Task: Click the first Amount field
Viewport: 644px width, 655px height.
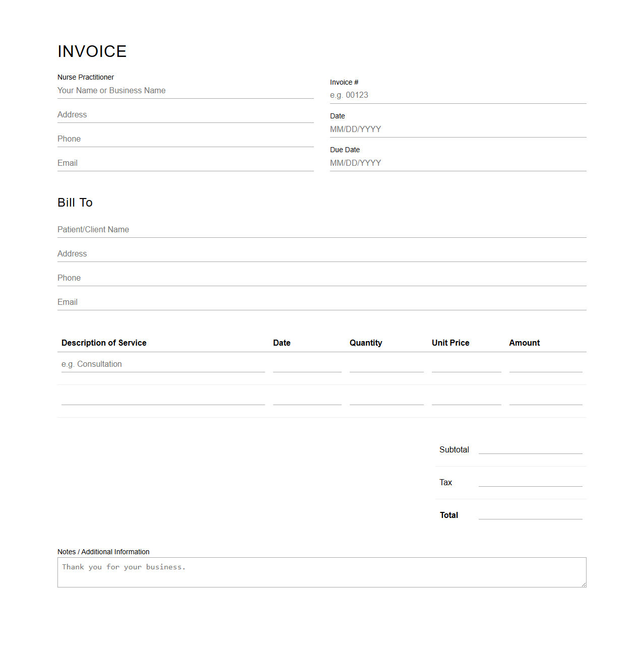Action: pyautogui.click(x=545, y=365)
